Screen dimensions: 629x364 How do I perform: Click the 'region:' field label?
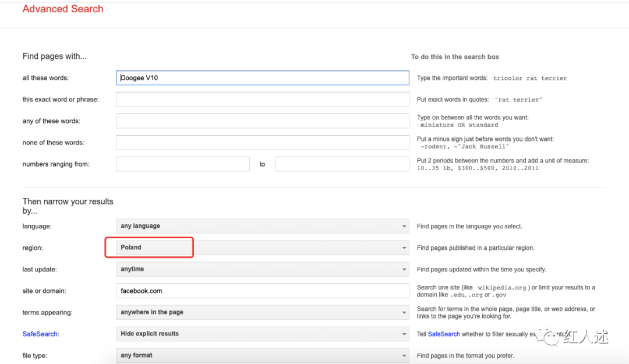coord(33,248)
